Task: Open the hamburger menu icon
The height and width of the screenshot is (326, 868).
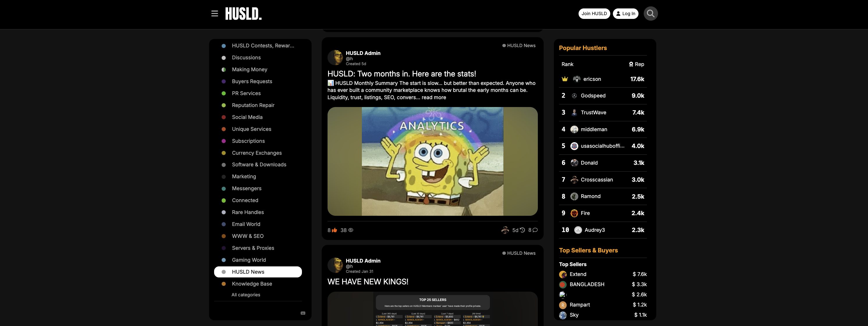Action: pos(215,13)
